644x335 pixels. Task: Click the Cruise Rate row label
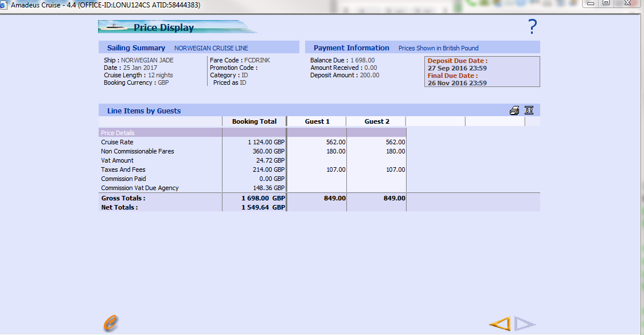117,142
